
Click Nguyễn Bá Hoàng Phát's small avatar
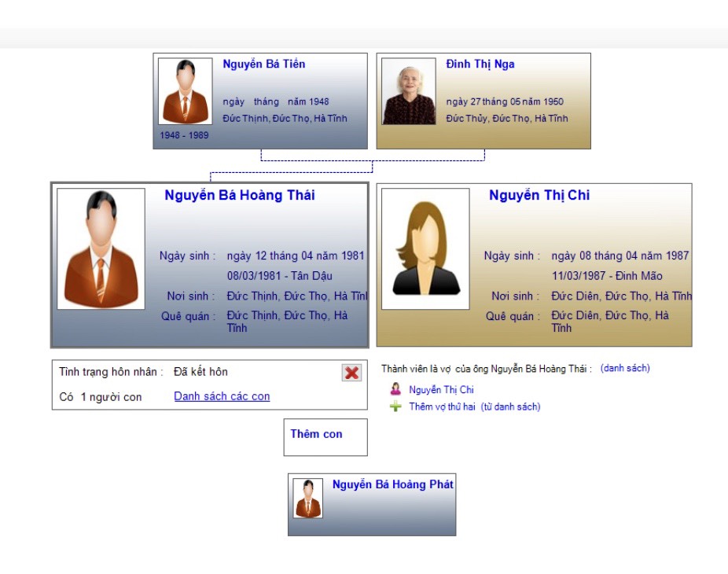pyautogui.click(x=308, y=499)
